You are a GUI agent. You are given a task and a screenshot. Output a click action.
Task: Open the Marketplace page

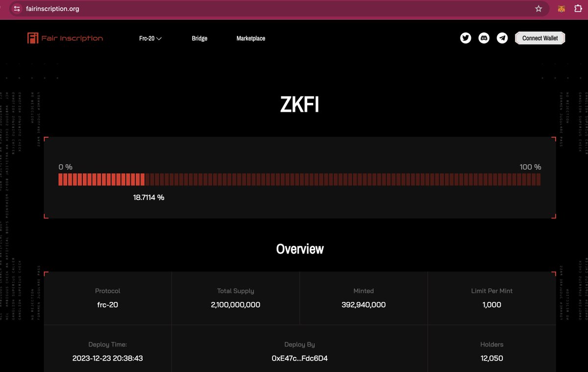[251, 38]
